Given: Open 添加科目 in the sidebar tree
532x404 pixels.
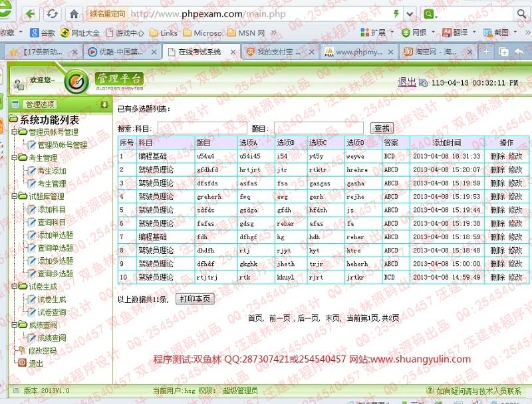Looking at the screenshot, I should (52, 209).
